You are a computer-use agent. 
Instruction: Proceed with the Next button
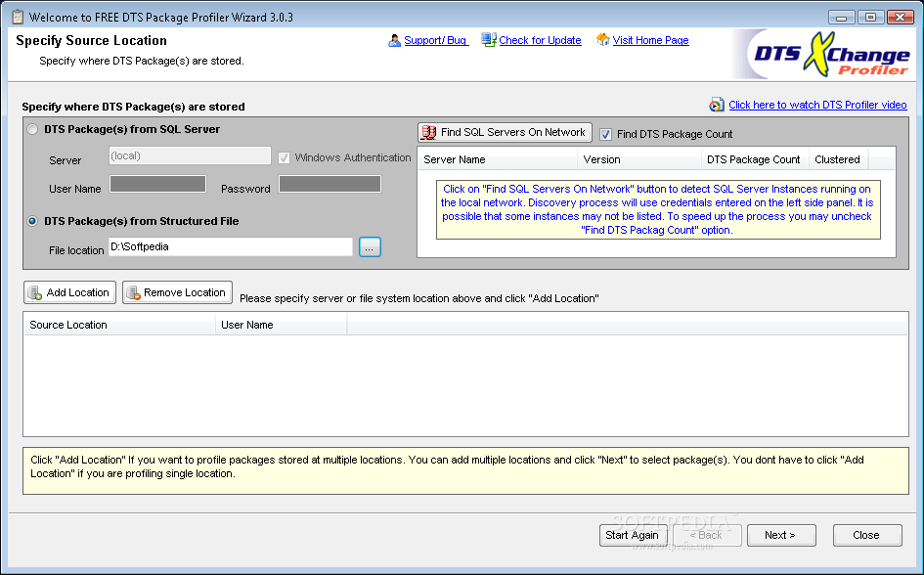[x=781, y=535]
